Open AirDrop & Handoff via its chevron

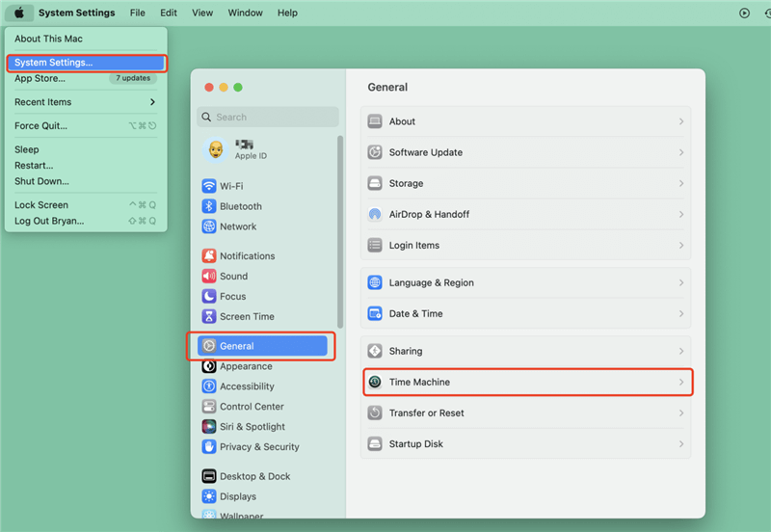681,214
